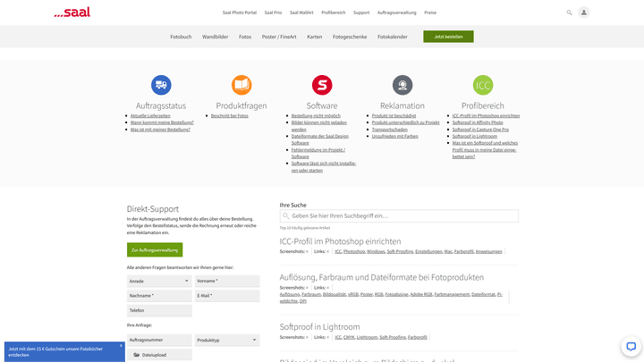Close the 15 € Gutschein banner

tap(120, 344)
